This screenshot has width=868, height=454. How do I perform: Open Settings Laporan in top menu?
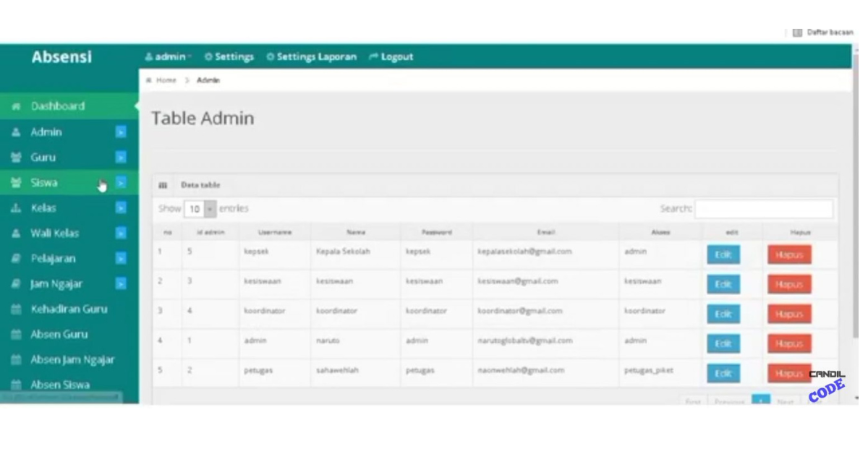point(311,57)
